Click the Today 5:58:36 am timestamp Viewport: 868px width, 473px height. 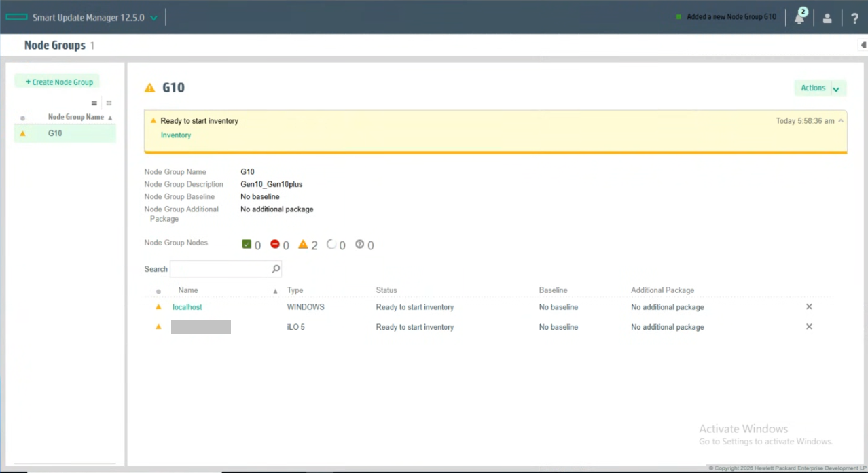[x=805, y=121]
